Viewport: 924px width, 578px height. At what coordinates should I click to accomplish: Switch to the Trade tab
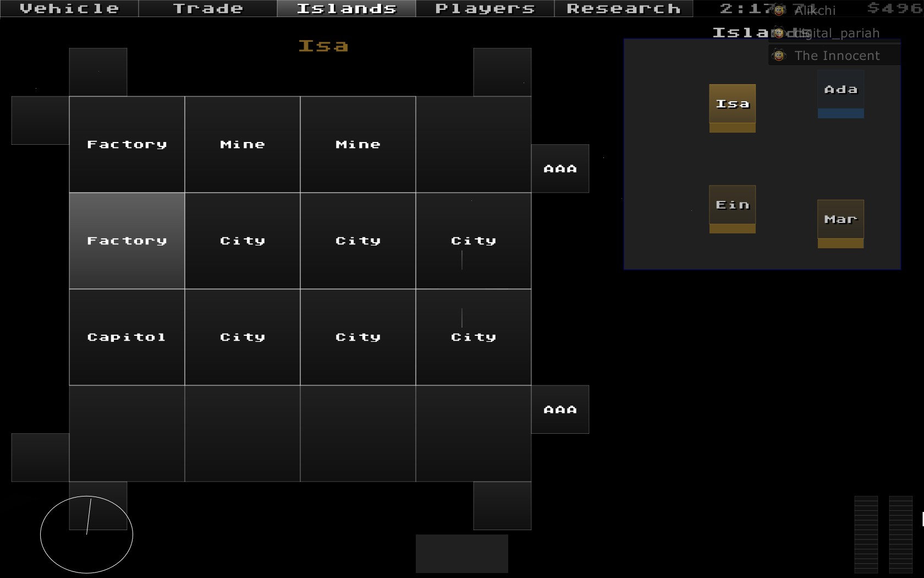tap(208, 9)
